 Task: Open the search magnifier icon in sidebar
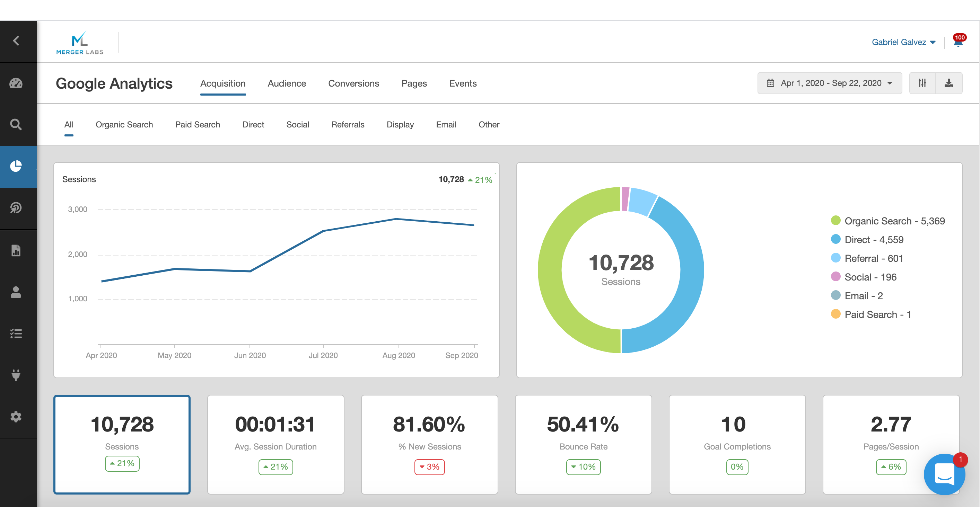[x=16, y=124]
